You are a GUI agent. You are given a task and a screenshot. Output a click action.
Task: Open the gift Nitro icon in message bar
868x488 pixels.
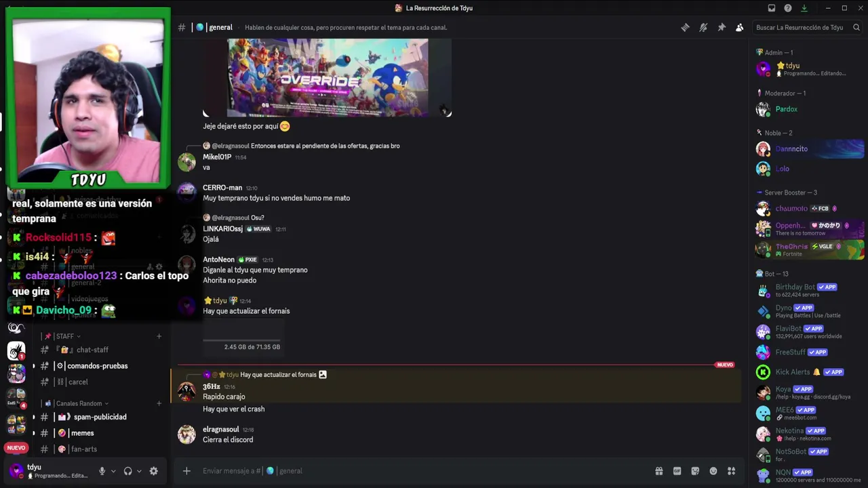(x=658, y=471)
